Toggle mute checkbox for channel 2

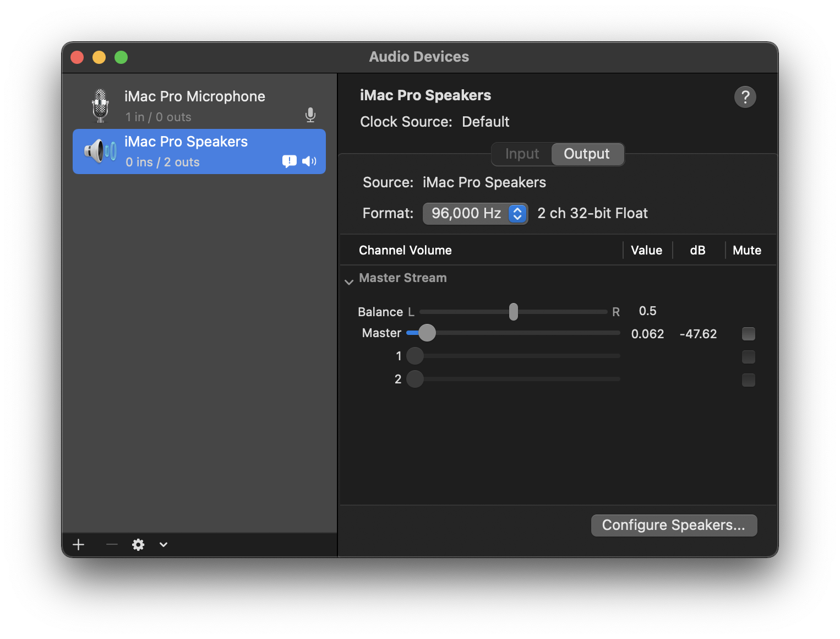click(748, 380)
